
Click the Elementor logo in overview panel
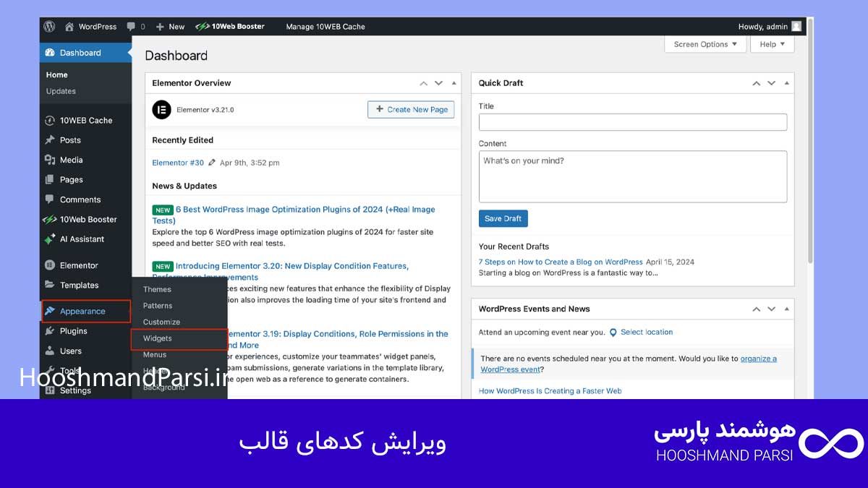click(161, 110)
